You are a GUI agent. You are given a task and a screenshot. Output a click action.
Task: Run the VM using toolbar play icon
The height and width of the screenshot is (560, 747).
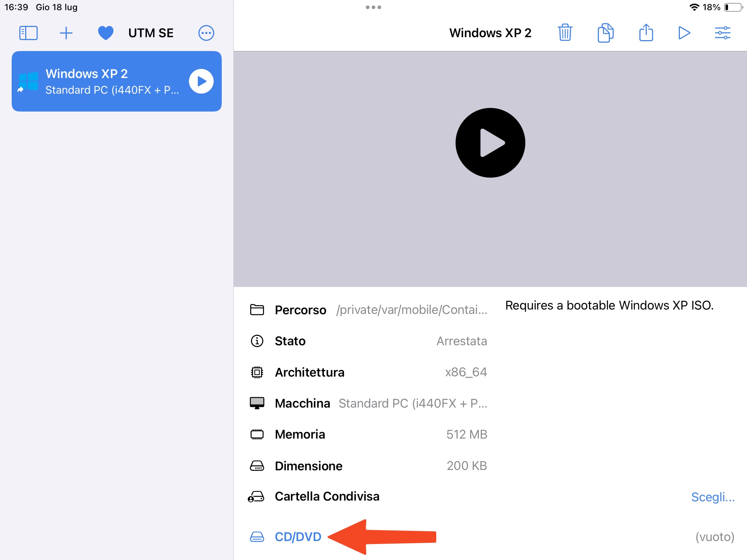[x=684, y=33]
